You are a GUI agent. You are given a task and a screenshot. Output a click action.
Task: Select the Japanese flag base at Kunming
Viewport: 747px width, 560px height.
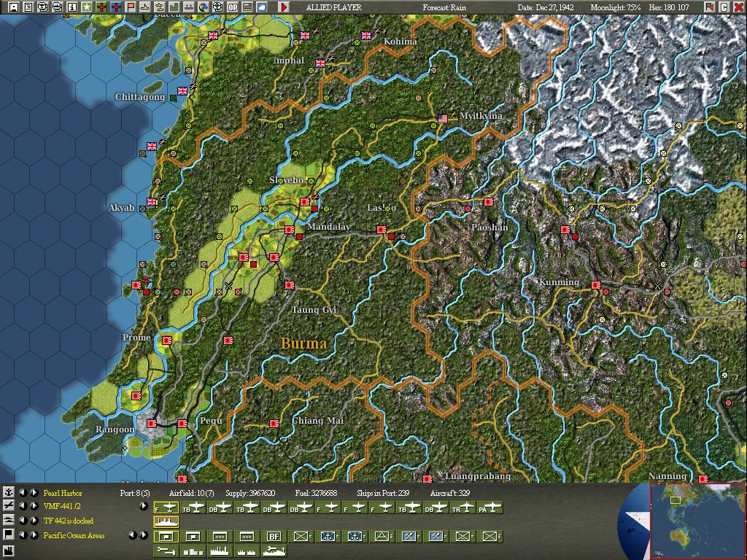tap(596, 285)
